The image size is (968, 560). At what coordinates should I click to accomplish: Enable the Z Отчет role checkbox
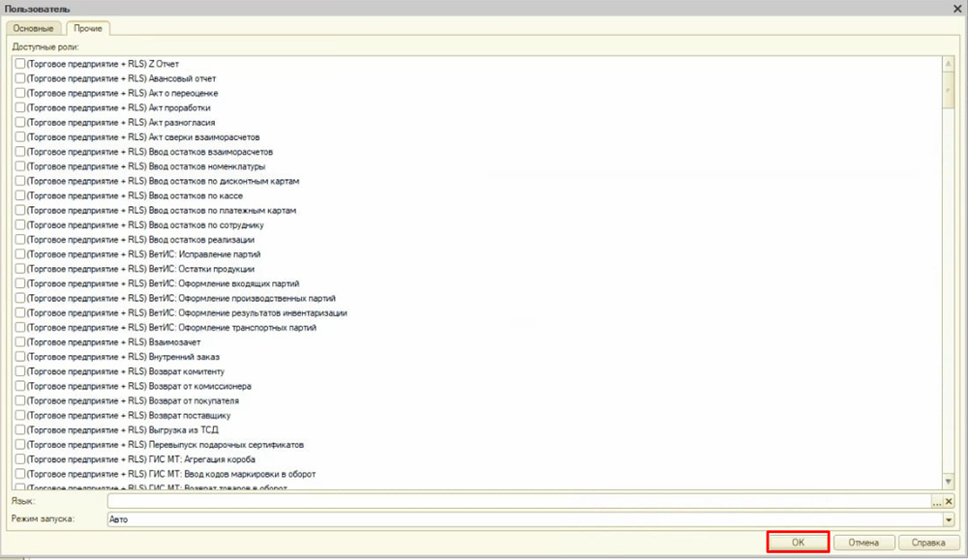20,64
